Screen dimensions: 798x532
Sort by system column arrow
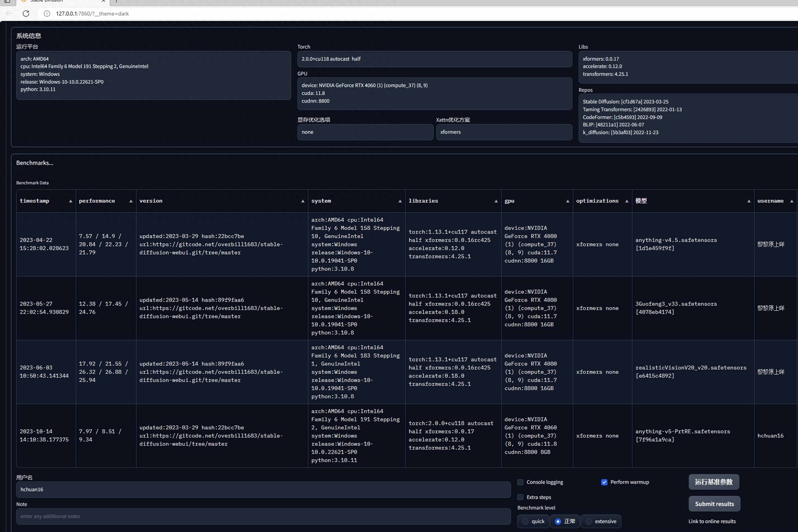pos(400,201)
